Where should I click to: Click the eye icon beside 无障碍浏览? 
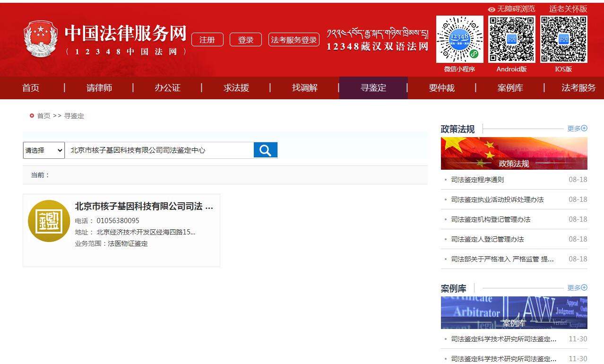[492, 9]
